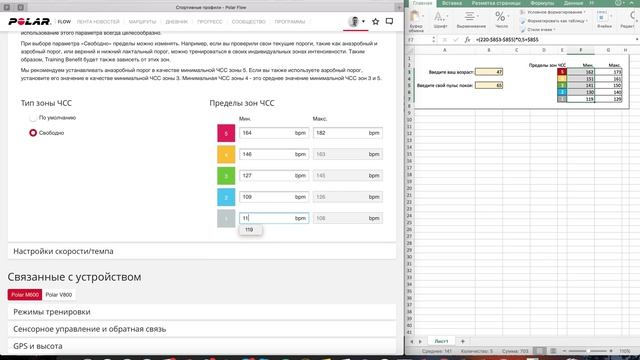This screenshot has height=360, width=640.
Task: Click the zone 1 minimum field being edited
Action: pyautogui.click(x=274, y=218)
